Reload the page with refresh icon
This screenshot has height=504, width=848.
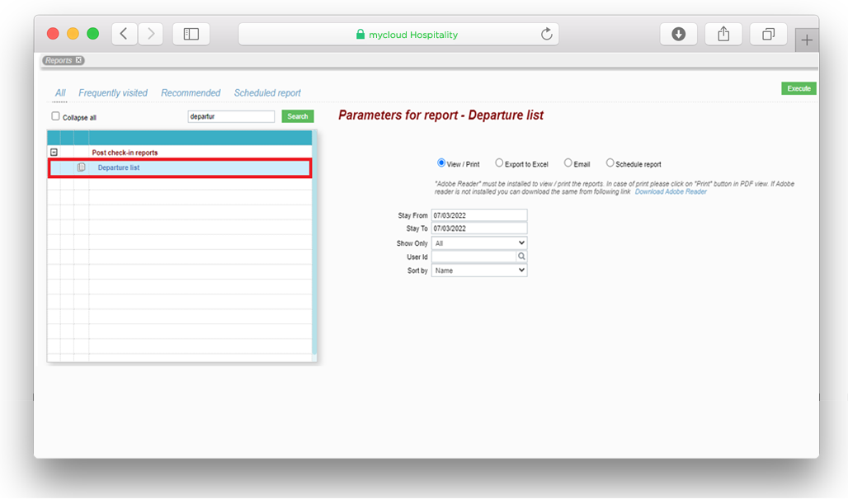click(546, 35)
